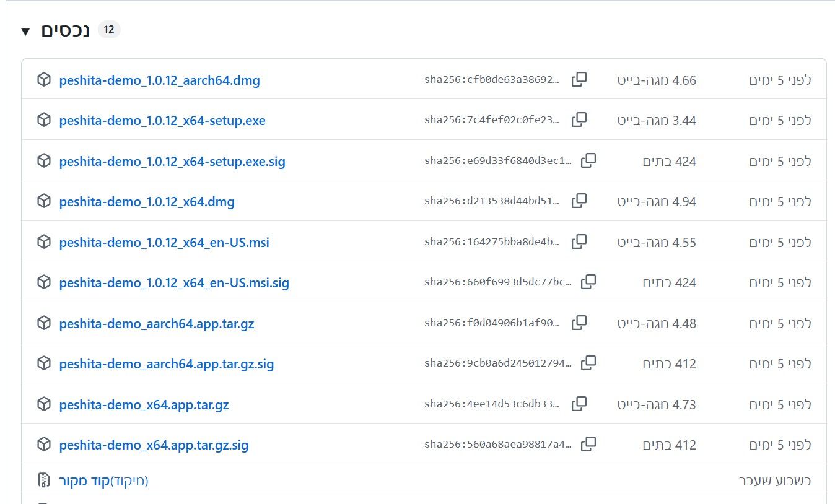Copy sha256 hash for 1.0.12_x64.dmg
Viewport: 835px width, 504px height.
[x=579, y=201]
